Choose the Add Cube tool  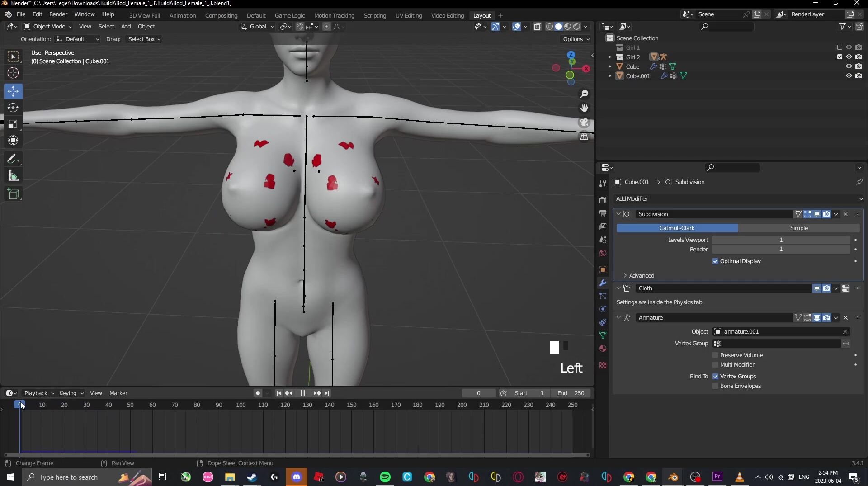[x=13, y=194]
